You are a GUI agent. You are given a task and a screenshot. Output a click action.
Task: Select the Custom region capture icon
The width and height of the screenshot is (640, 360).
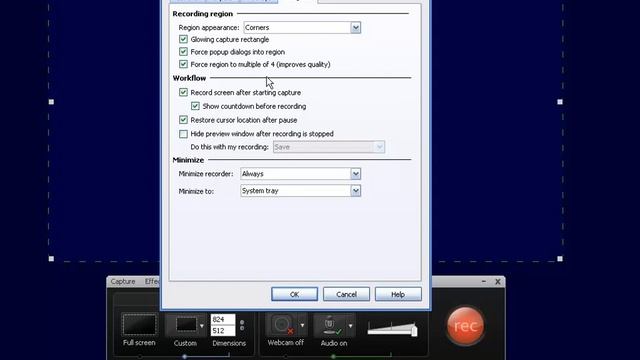[x=186, y=325]
